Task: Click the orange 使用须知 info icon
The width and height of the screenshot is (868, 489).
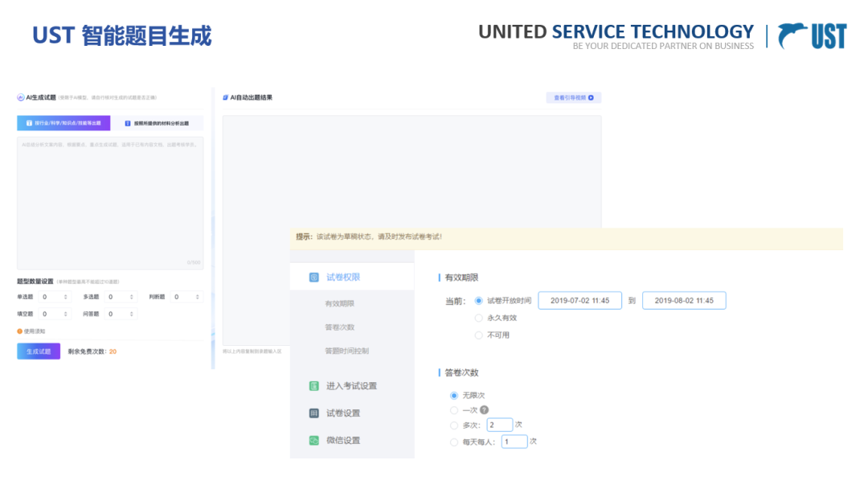Action: (x=19, y=331)
